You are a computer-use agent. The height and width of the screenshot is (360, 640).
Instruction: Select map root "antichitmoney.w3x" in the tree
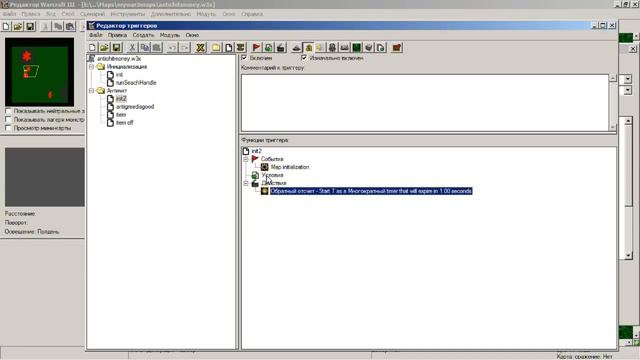pyautogui.click(x=119, y=59)
